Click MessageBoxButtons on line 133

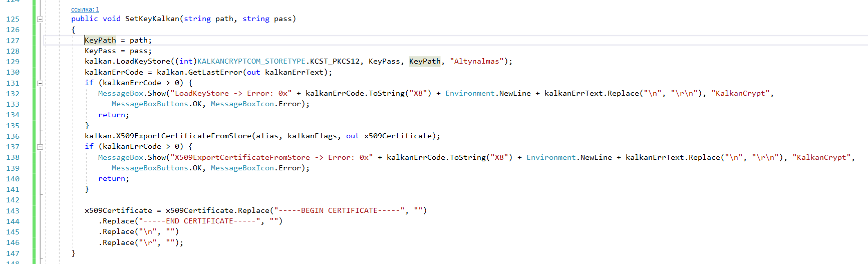click(150, 104)
